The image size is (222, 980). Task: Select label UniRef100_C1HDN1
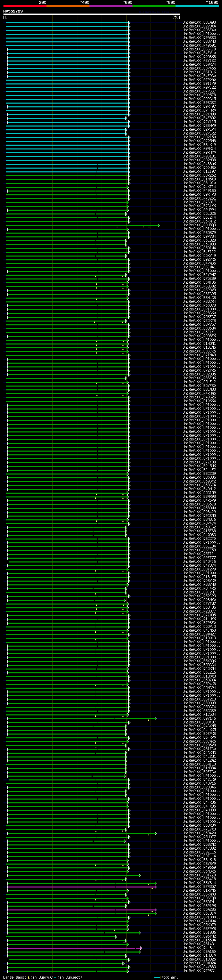pyautogui.click(x=199, y=343)
